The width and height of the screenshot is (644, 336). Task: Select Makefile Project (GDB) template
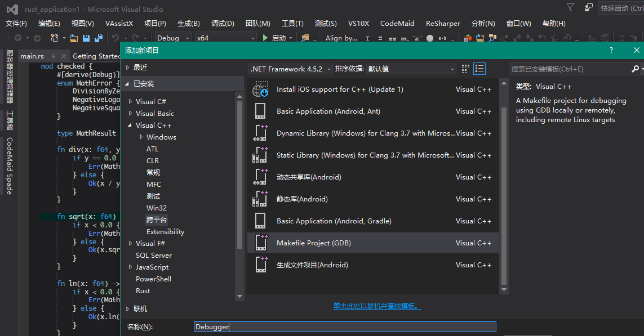point(313,243)
